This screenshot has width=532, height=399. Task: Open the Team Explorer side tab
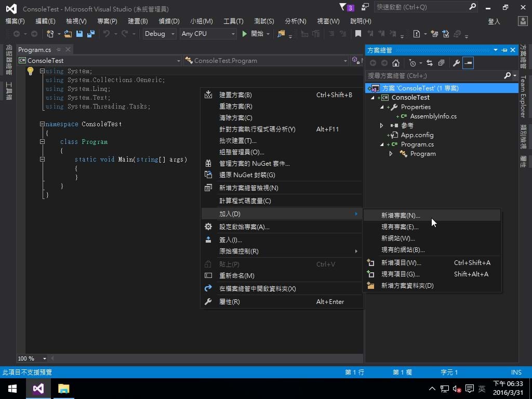coord(524,97)
